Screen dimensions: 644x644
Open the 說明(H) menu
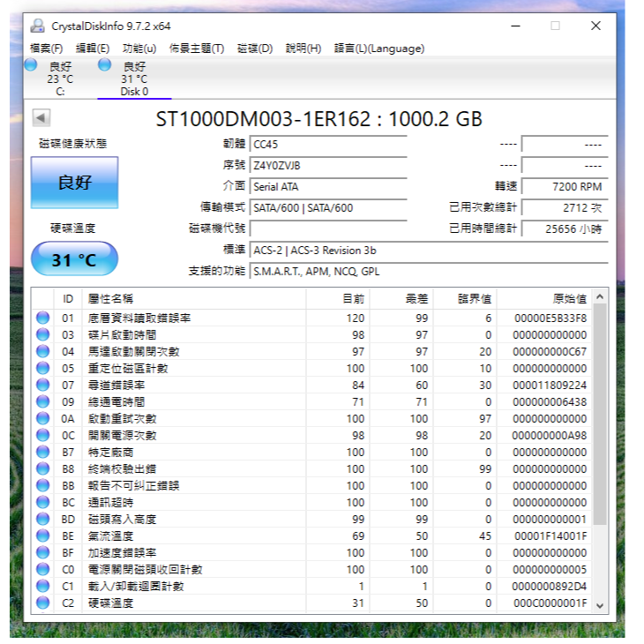click(x=303, y=49)
